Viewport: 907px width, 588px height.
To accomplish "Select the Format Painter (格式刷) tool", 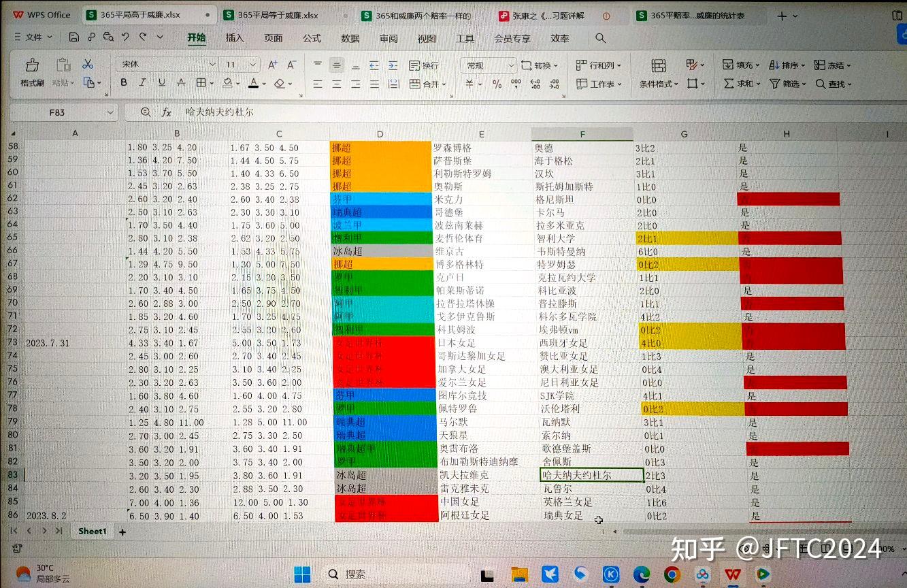I will [x=32, y=73].
